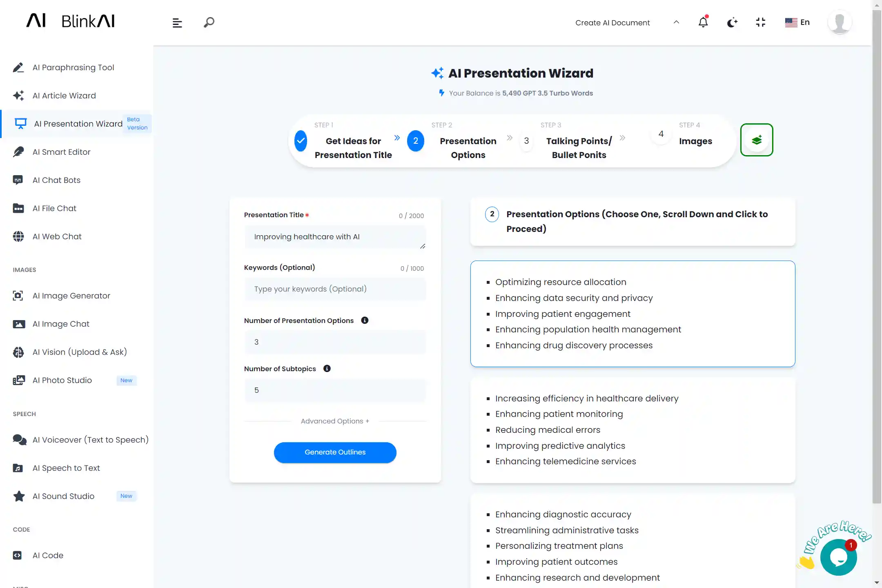882x588 pixels.
Task: Open the live chat bubble widget
Action: [x=838, y=557]
